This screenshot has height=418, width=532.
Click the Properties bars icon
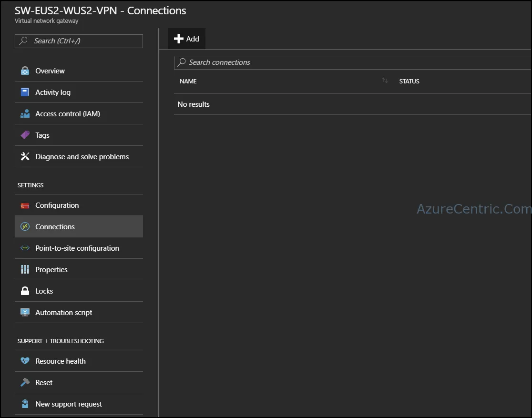(25, 269)
